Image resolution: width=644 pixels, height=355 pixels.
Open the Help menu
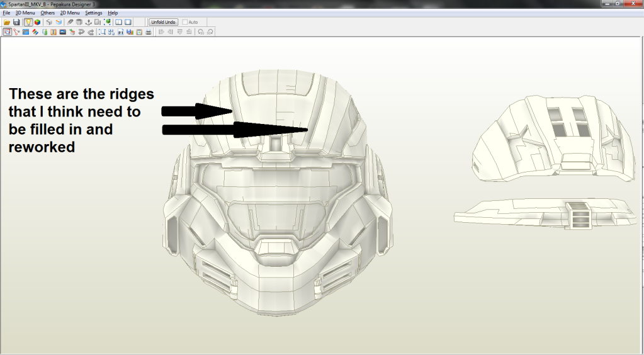tap(113, 13)
